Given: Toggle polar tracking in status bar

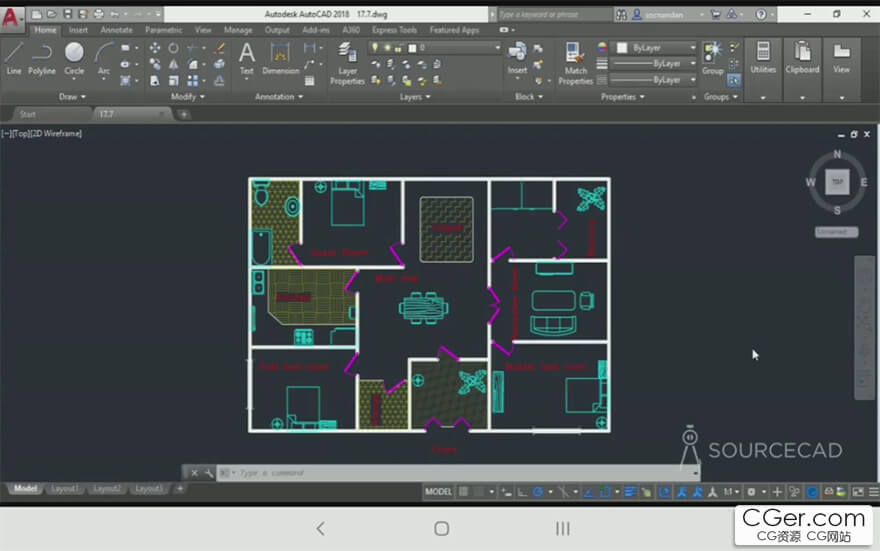Looking at the screenshot, I should (x=538, y=492).
